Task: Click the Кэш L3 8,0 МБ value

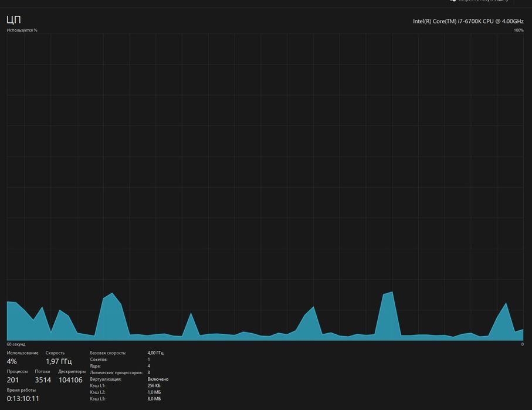Action: pos(154,399)
